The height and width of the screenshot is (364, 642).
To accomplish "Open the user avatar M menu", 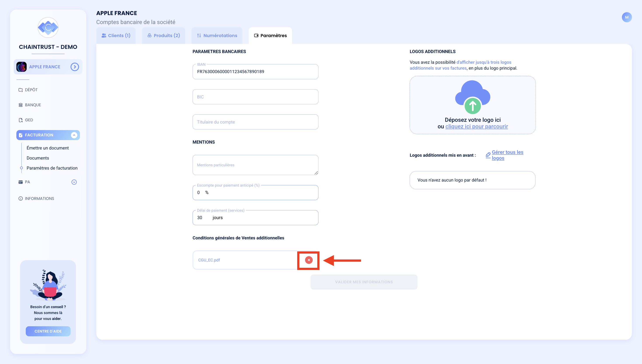I will coord(626,17).
